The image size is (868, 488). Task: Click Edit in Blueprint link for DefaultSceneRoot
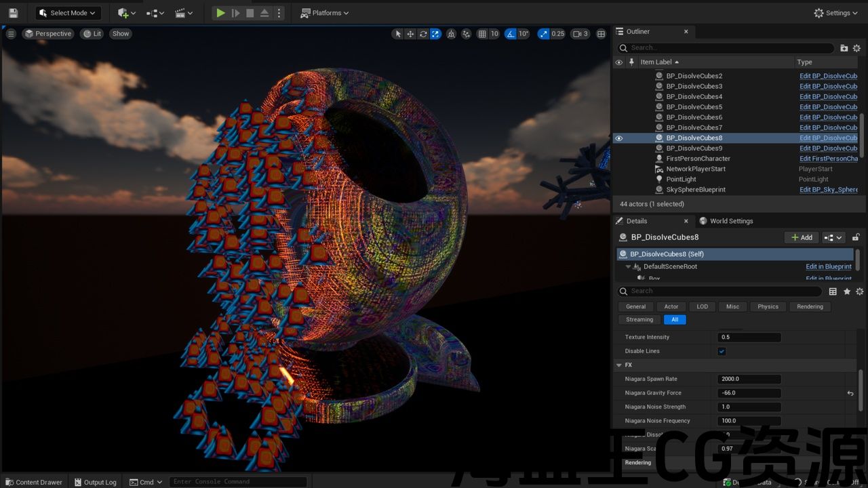pyautogui.click(x=828, y=266)
